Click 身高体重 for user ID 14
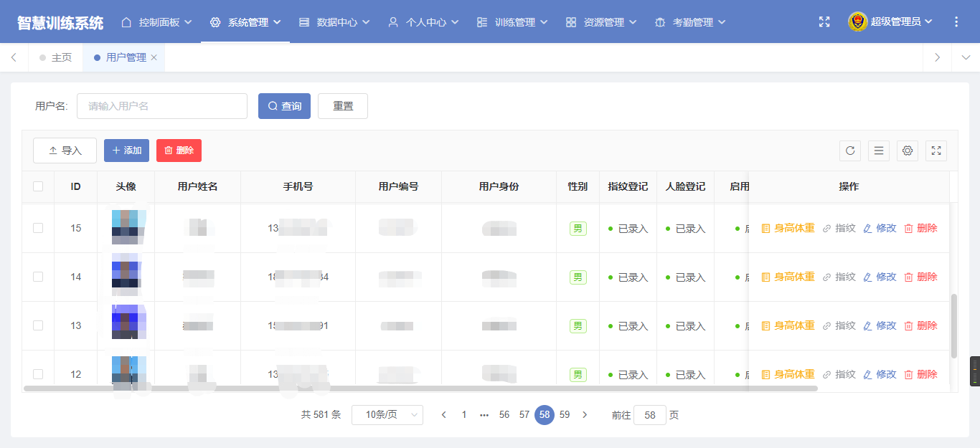 788,277
